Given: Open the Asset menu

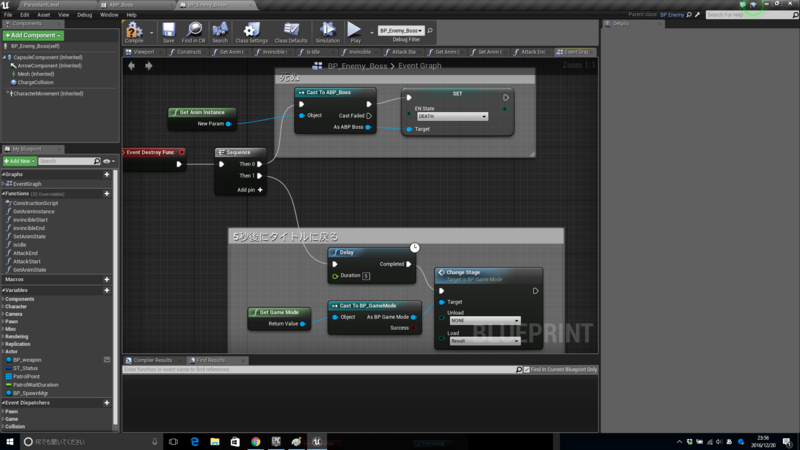Looking at the screenshot, I should pos(44,15).
